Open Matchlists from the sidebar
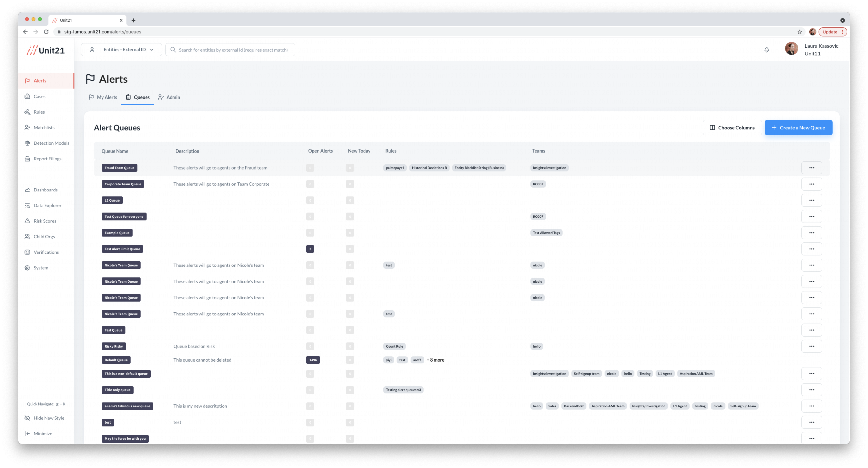 coord(44,127)
